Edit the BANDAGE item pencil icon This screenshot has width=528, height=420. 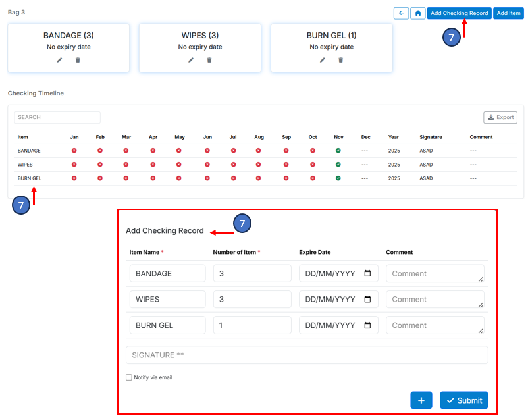[x=59, y=60]
